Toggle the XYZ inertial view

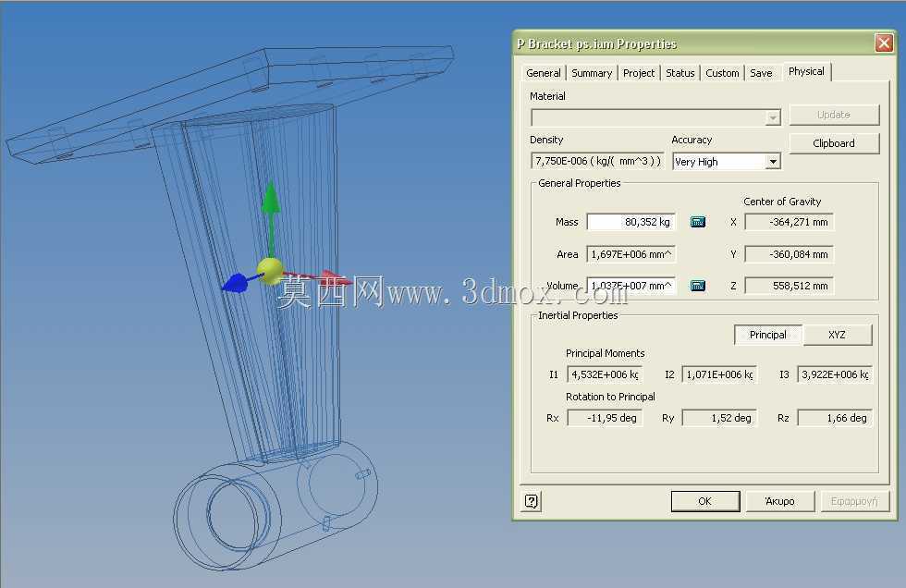837,335
